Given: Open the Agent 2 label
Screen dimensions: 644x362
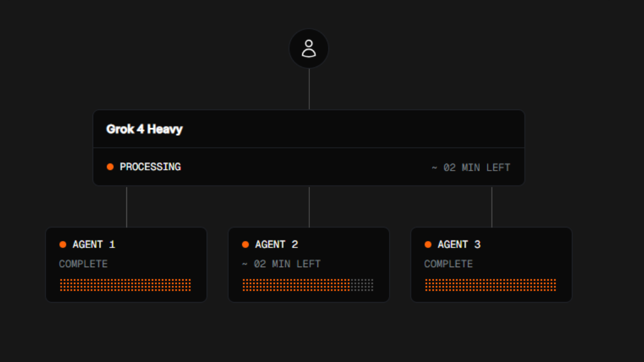Looking at the screenshot, I should click(277, 244).
